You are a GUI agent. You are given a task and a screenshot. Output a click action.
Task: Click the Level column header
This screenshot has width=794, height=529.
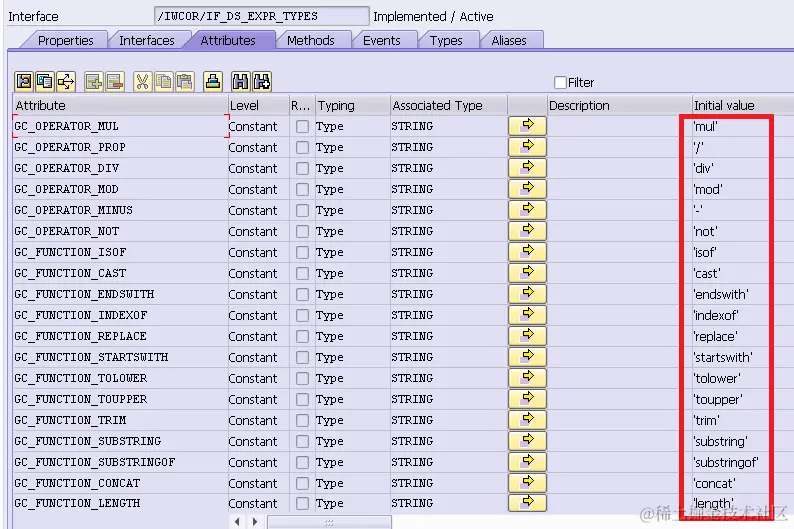(258, 105)
